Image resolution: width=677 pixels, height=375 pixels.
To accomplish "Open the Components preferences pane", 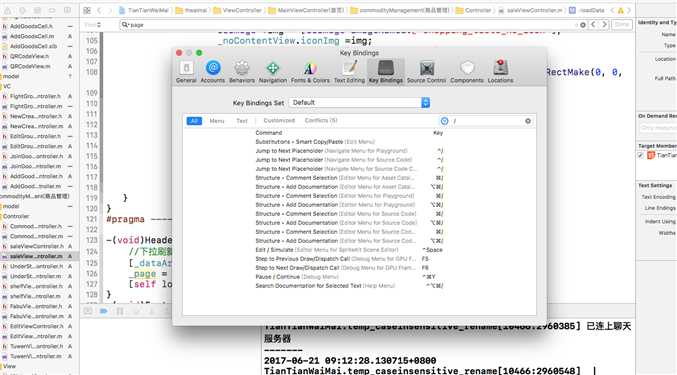I will [467, 72].
